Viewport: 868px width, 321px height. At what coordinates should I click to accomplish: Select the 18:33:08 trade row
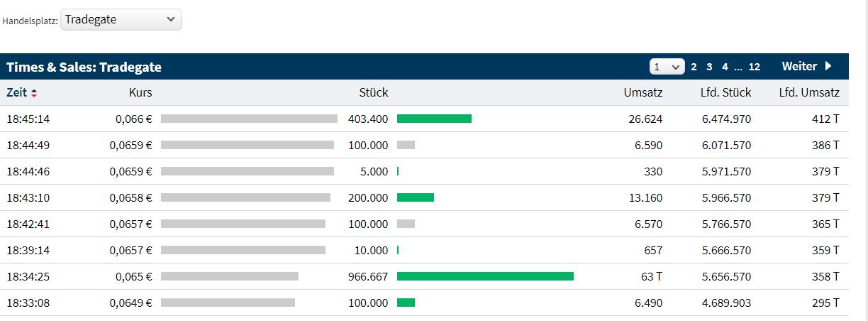pos(28,303)
